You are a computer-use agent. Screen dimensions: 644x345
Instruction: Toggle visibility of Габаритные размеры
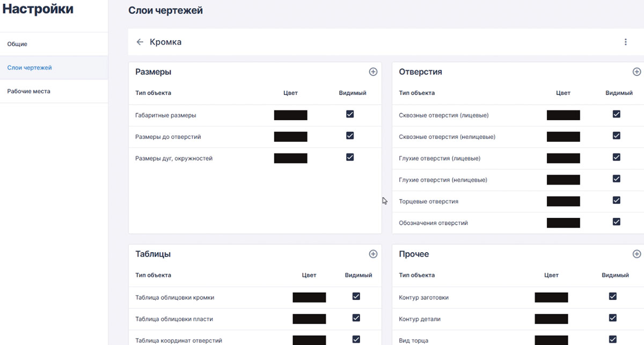tap(349, 114)
